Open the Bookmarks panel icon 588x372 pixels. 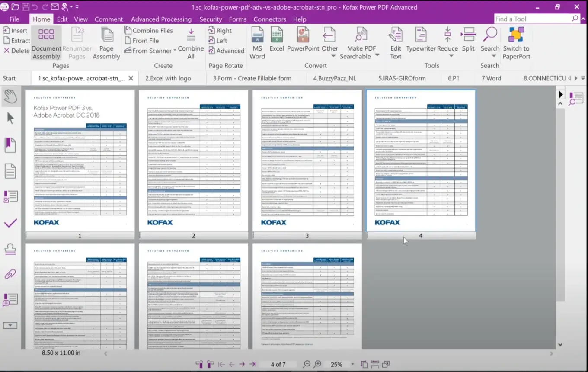[10, 145]
